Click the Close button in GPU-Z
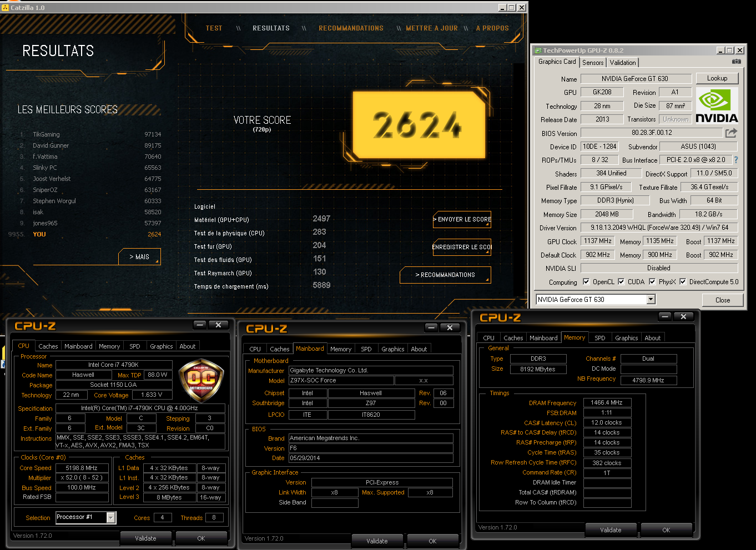The width and height of the screenshot is (756, 550). pyautogui.click(x=723, y=300)
